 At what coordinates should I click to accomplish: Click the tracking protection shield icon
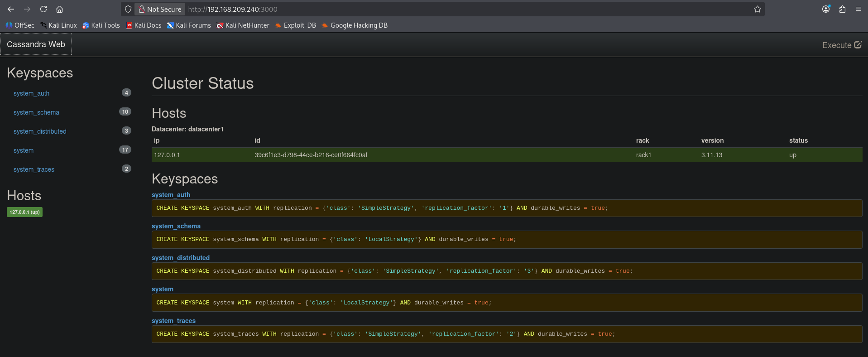(128, 9)
